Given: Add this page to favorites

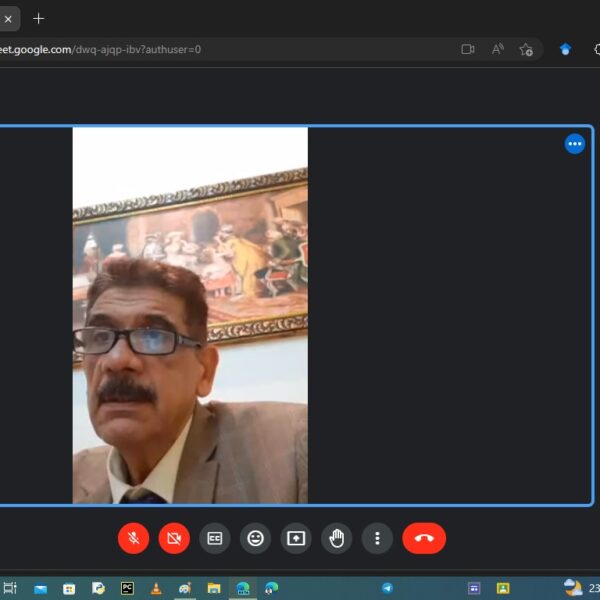Looking at the screenshot, I should click(526, 49).
